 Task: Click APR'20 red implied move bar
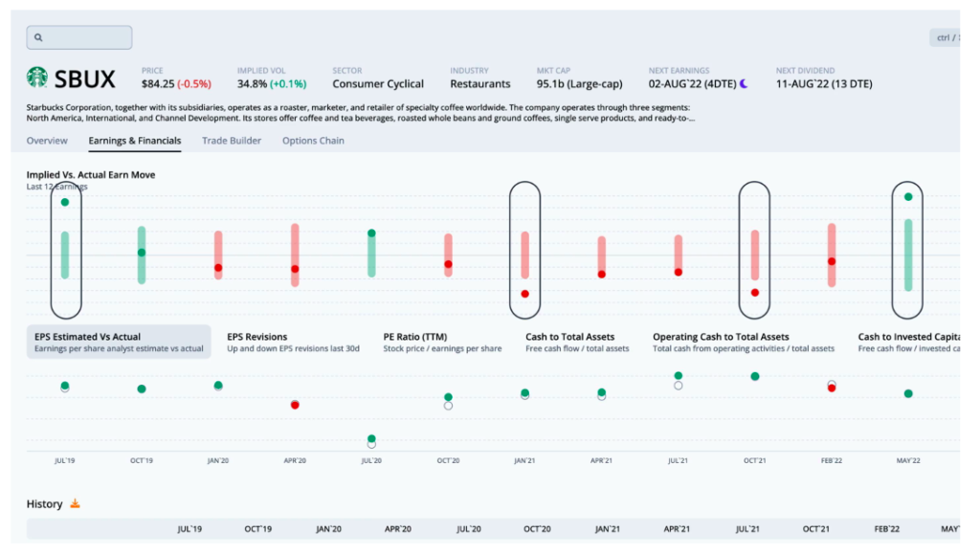[x=295, y=255]
